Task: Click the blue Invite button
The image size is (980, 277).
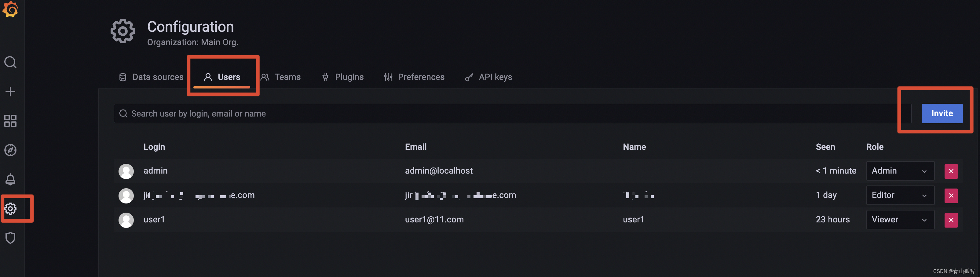Action: click(x=942, y=113)
